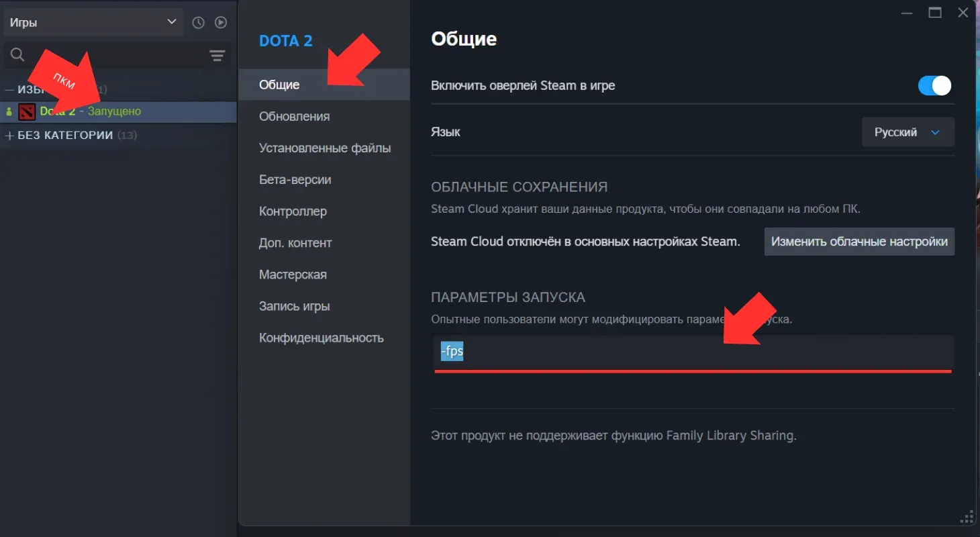Open the Установленные файлы tab
This screenshot has height=537, width=980.
click(324, 148)
